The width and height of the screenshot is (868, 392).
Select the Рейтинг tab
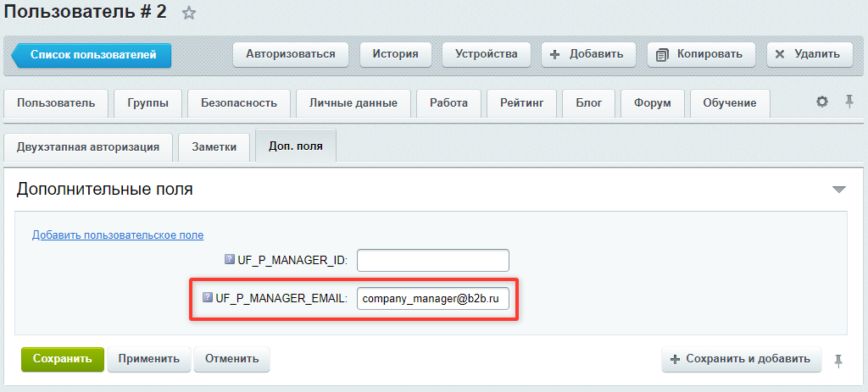(521, 103)
